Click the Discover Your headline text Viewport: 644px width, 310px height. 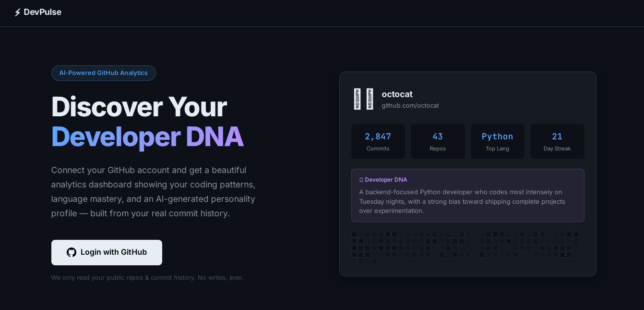[139, 107]
